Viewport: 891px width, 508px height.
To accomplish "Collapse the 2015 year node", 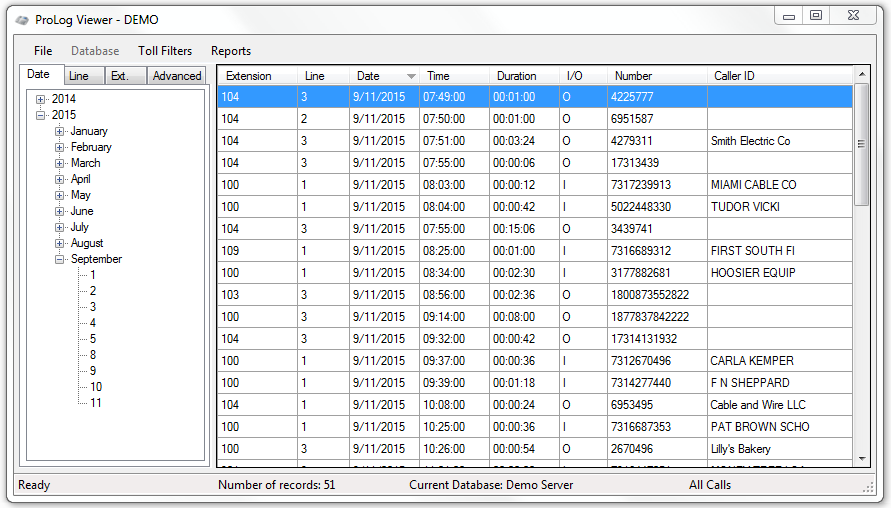I will click(40, 115).
